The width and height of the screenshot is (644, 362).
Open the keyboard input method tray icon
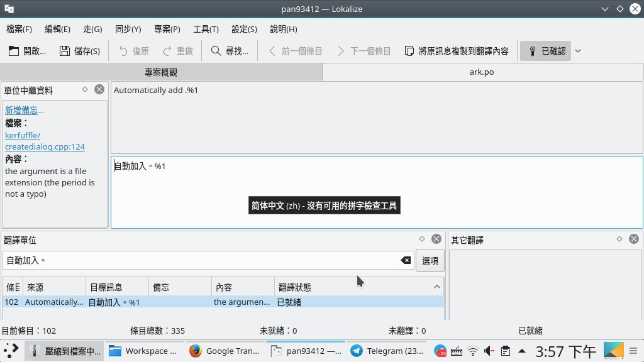457,351
